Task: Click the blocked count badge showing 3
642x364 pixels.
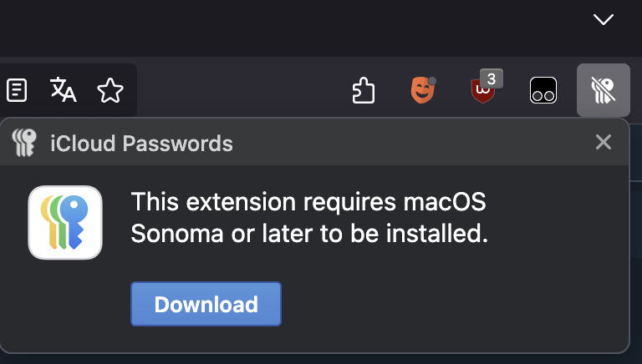Action: [492, 78]
